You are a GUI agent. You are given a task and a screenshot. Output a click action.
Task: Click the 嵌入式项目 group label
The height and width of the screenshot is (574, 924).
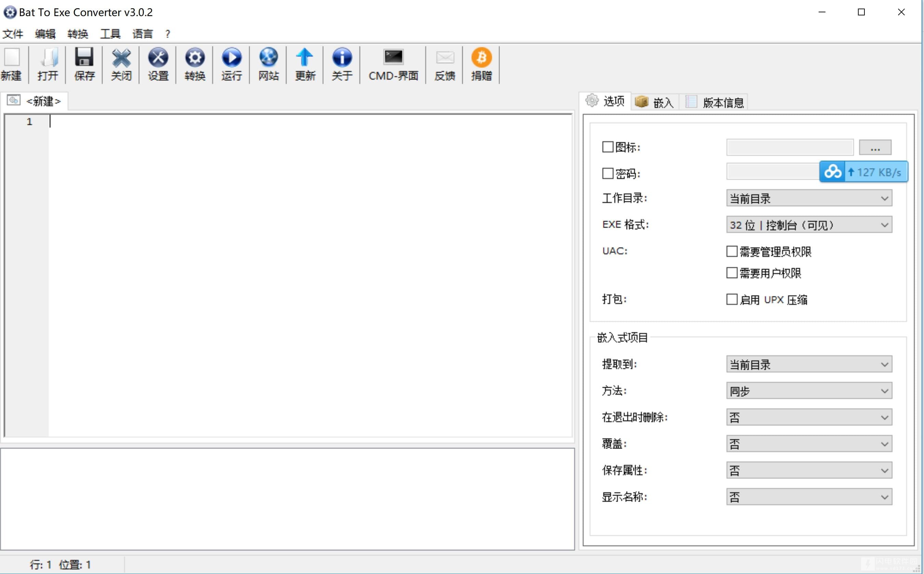(623, 337)
